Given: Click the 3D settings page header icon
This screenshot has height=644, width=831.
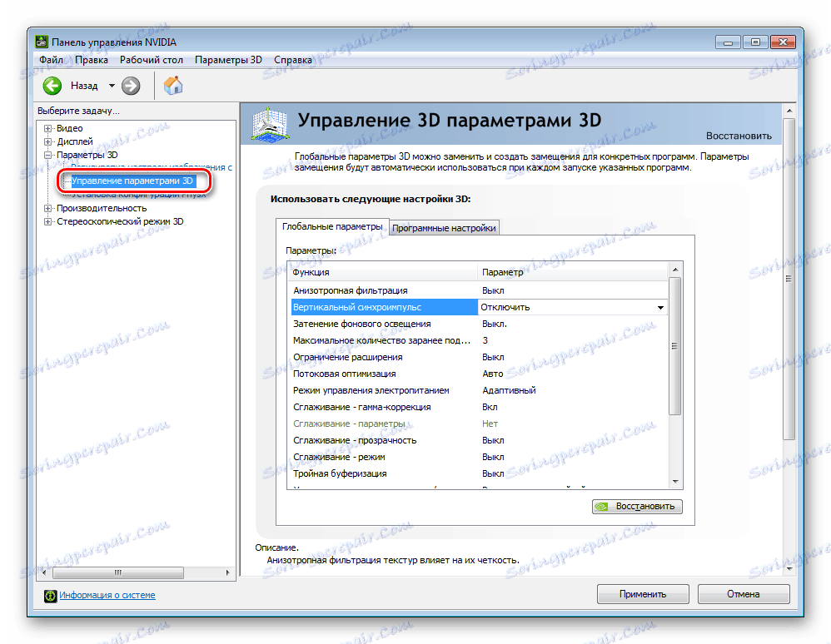Looking at the screenshot, I should (x=270, y=125).
